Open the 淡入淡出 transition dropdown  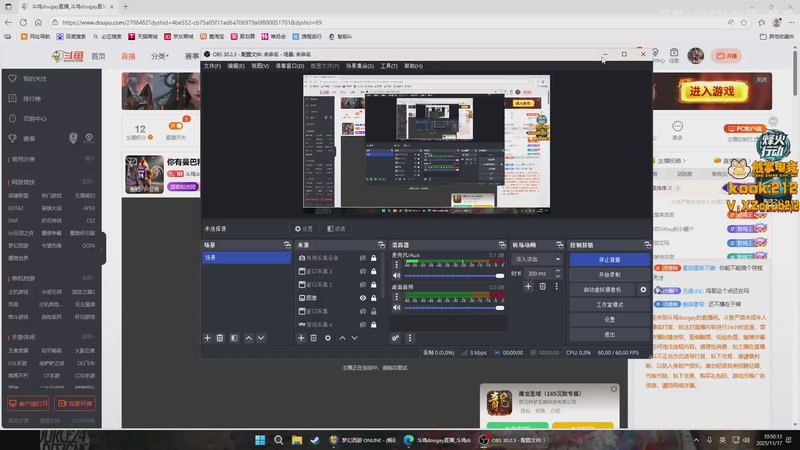click(537, 259)
